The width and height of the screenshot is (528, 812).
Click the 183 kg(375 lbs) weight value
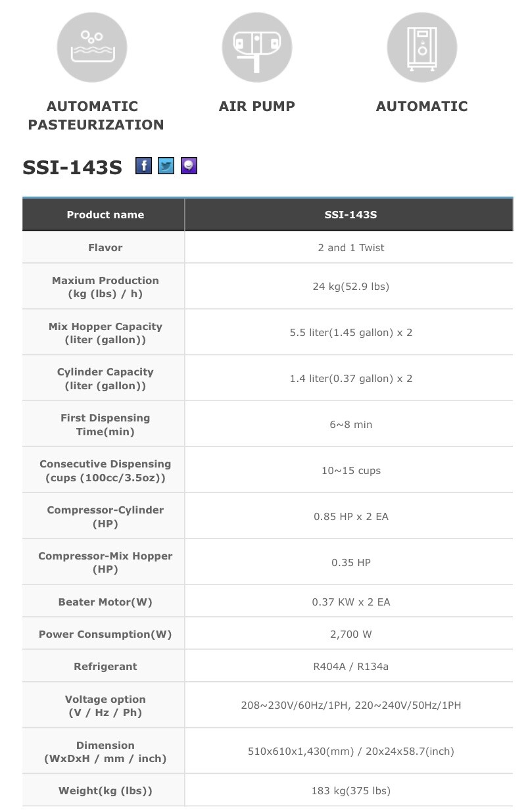point(350,791)
